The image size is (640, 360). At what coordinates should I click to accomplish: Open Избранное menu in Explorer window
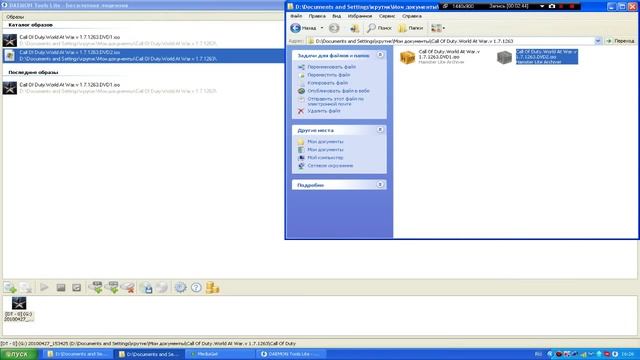[360, 16]
